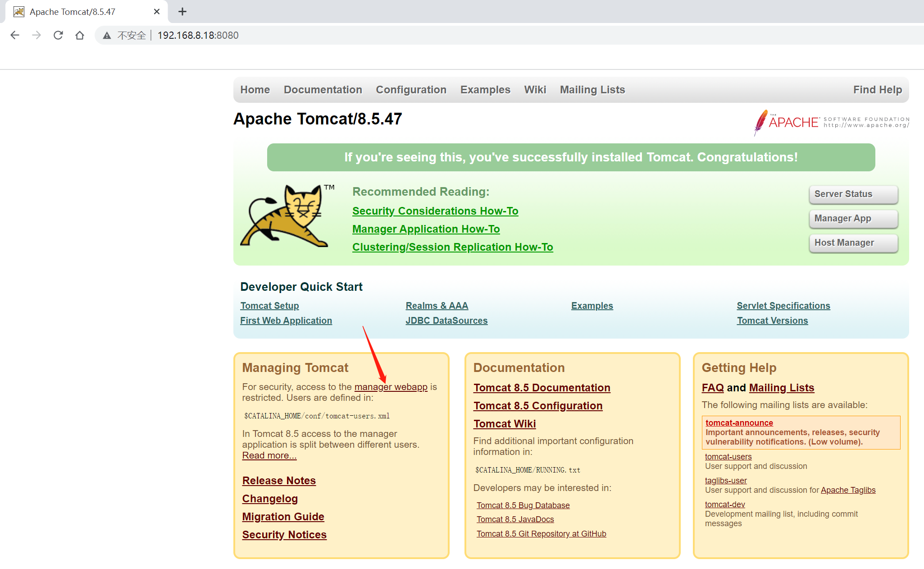Open Tomcat 8.5 Bug Database link
Viewport: 924px width, 569px height.
pyautogui.click(x=523, y=505)
